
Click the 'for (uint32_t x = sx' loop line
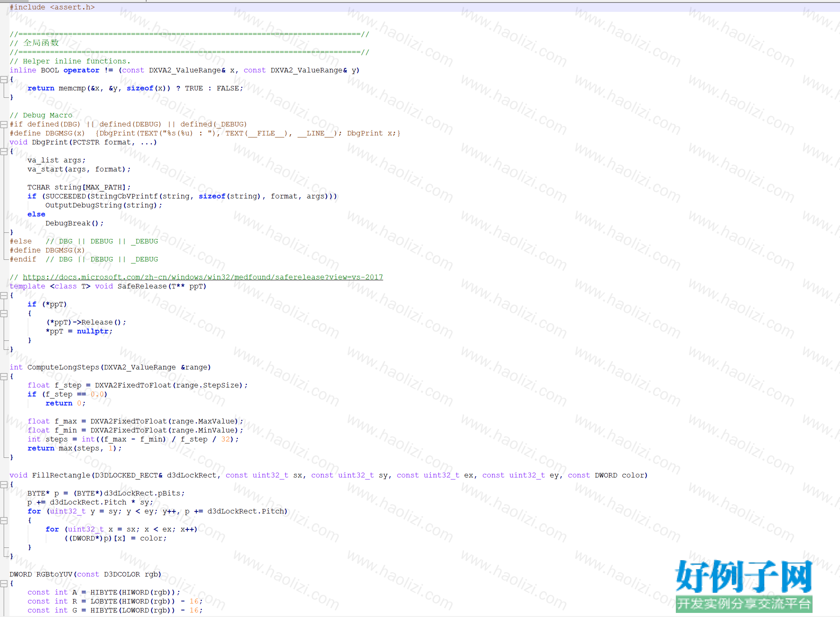122,529
